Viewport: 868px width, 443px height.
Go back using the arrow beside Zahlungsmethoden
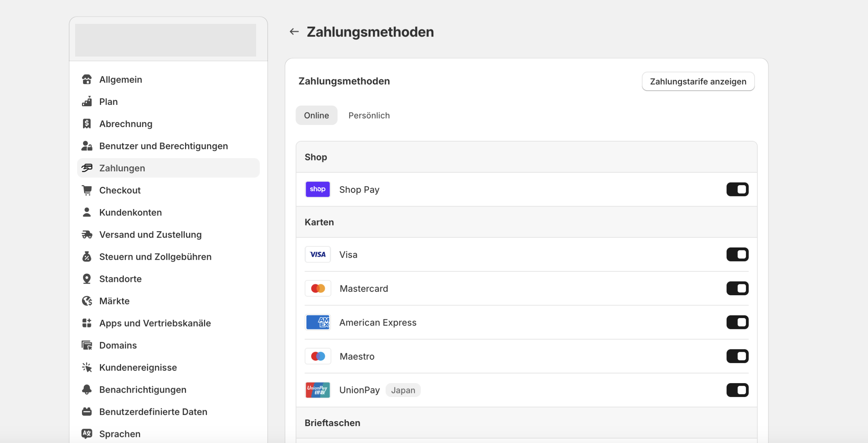point(294,32)
